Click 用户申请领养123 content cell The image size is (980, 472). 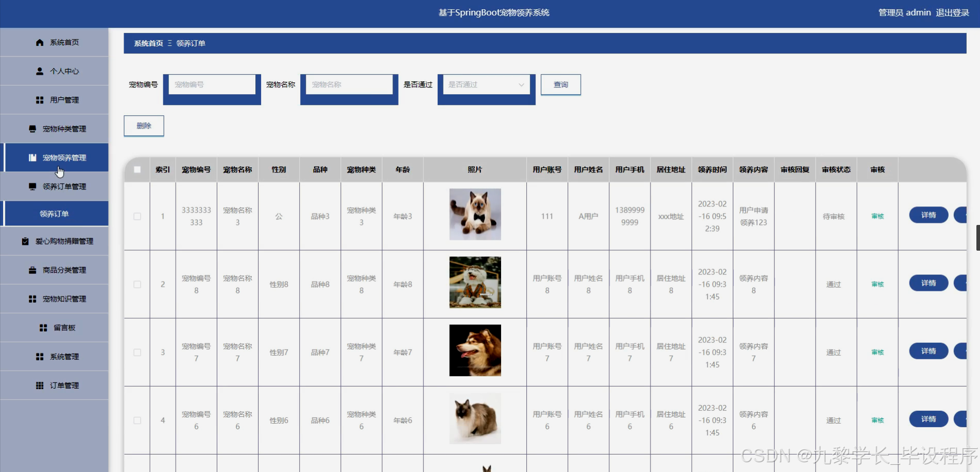click(x=753, y=216)
